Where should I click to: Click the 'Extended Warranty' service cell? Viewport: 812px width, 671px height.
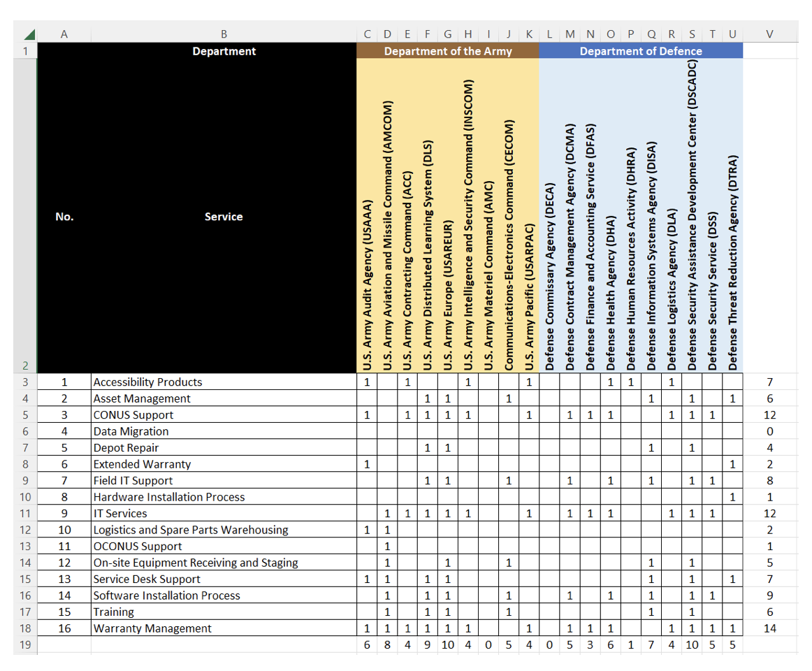tap(224, 464)
